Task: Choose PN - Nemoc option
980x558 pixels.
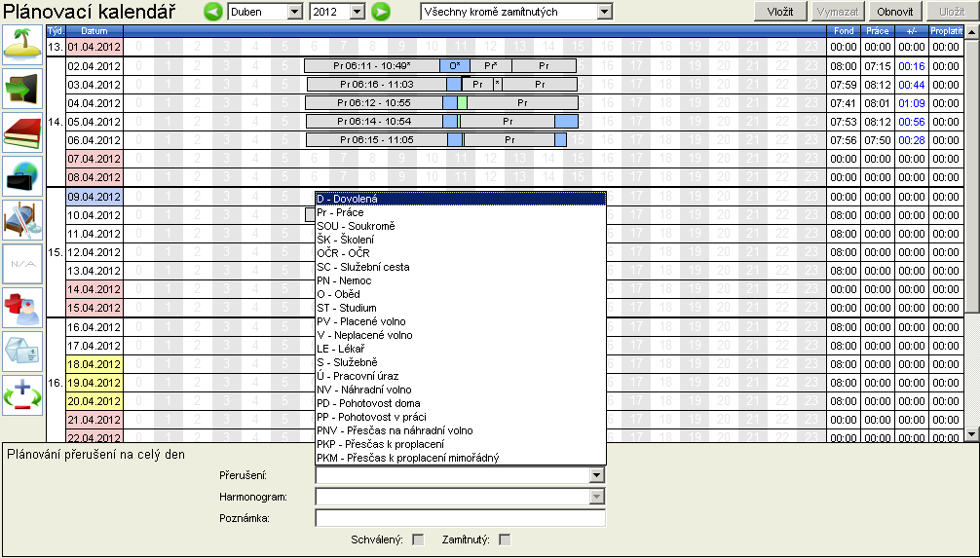Action: tap(461, 280)
